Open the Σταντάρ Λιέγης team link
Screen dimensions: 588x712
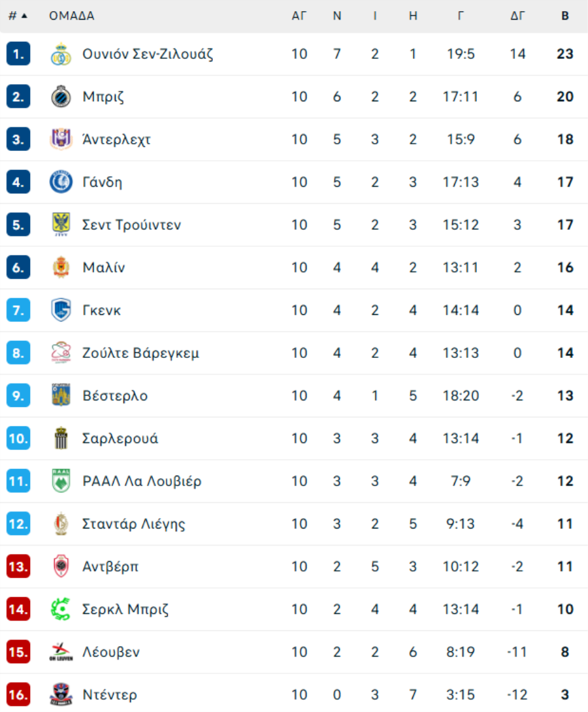click(x=134, y=524)
